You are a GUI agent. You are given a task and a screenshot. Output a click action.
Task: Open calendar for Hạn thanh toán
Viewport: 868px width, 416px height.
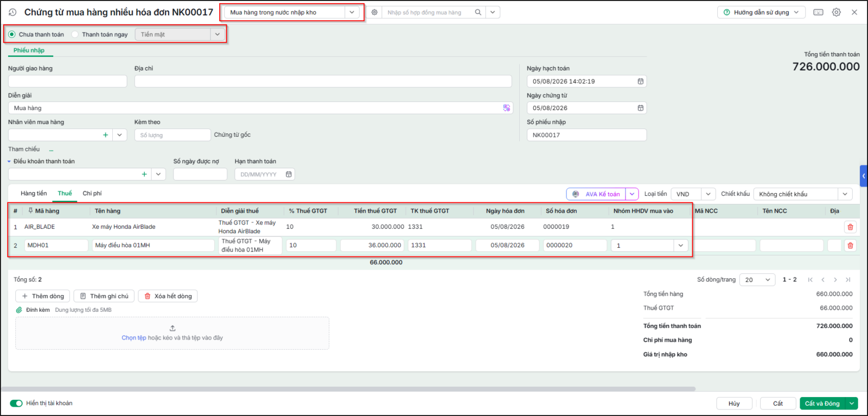click(289, 174)
